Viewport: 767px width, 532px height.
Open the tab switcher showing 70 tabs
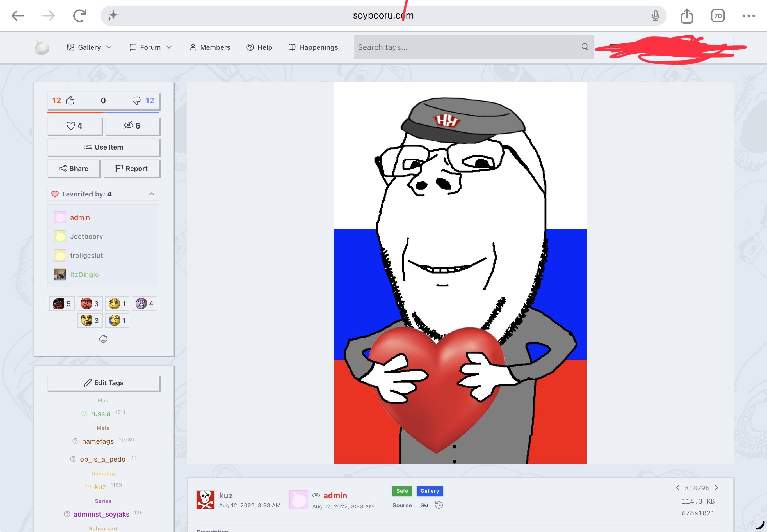(x=718, y=16)
